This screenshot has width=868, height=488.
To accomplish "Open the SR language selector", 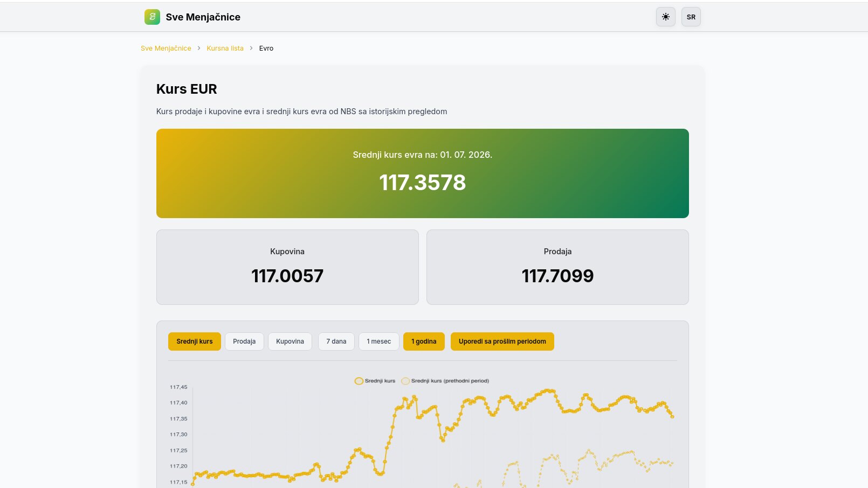I will tap(691, 17).
